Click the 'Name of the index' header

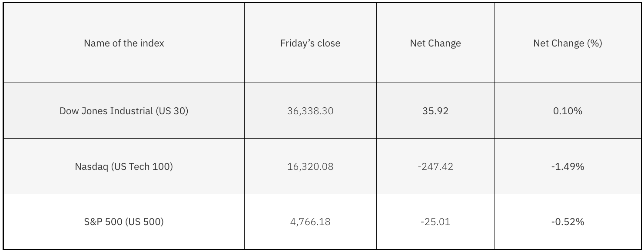point(124,43)
